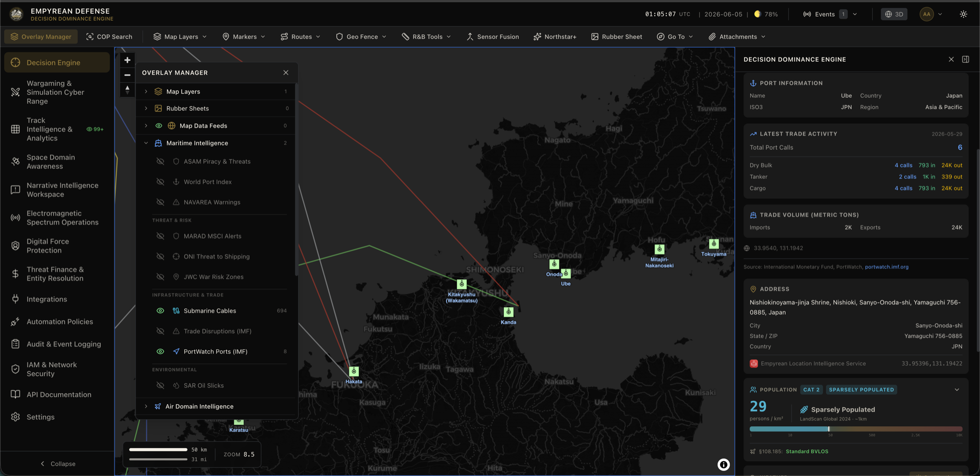Image resolution: width=980 pixels, height=476 pixels.
Task: Open Events notifications dropdown
Action: coord(830,14)
